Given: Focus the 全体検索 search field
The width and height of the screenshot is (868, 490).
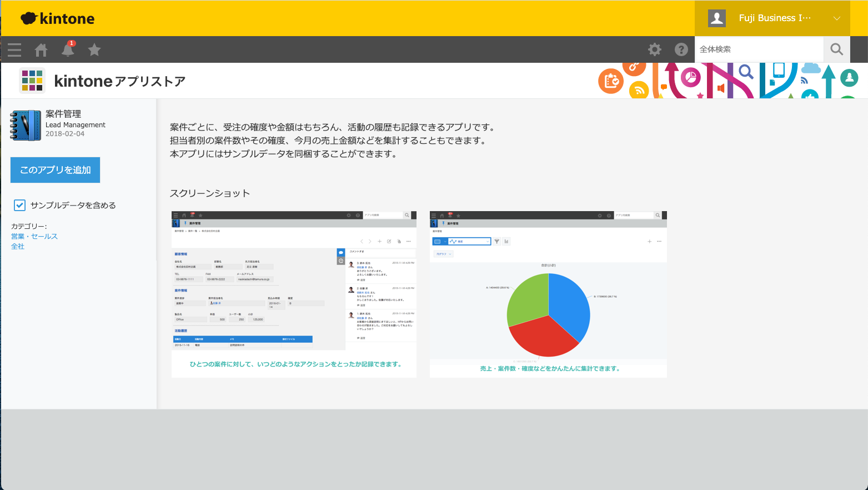Looking at the screenshot, I should [x=759, y=49].
